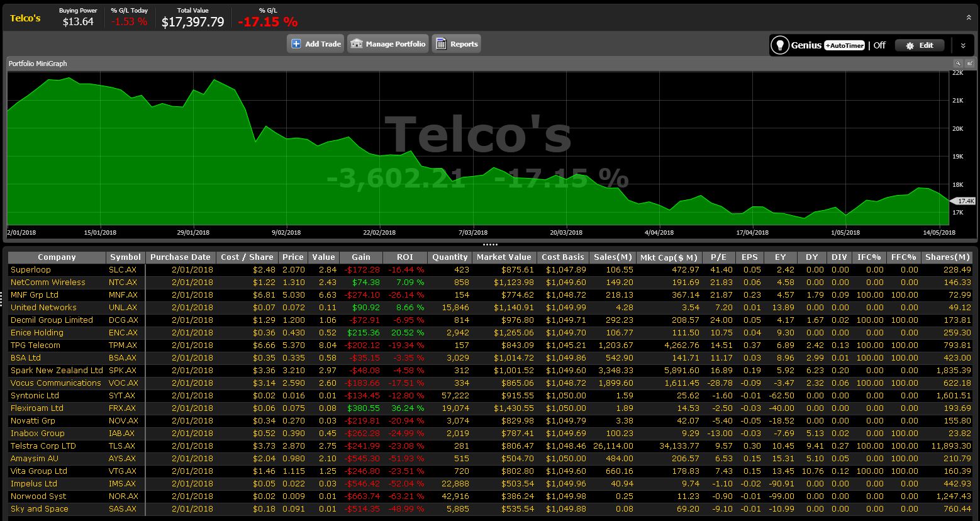Image resolution: width=980 pixels, height=521 pixels.
Task: Select the Flexiroam Ltd row
Action: pos(491,408)
